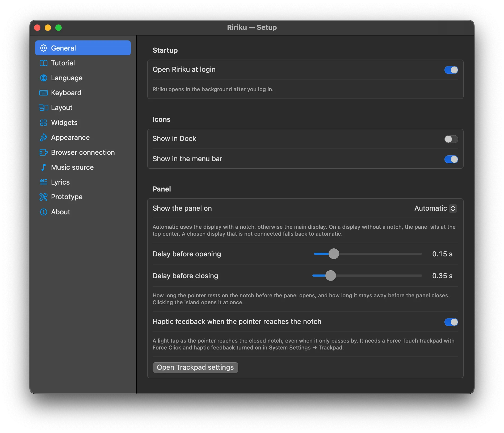Click the Language globe icon
Image resolution: width=504 pixels, height=433 pixels.
pos(43,78)
